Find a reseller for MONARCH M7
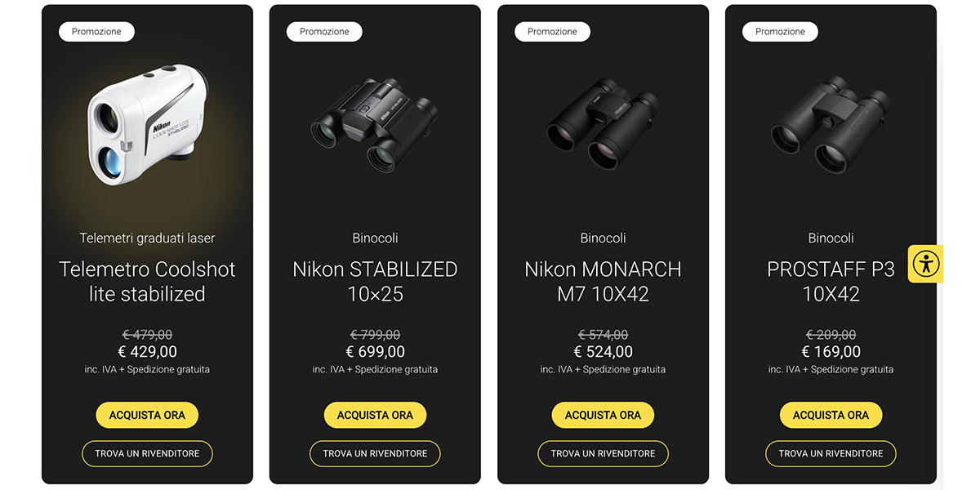This screenshot has height=490, width=980. tap(603, 453)
